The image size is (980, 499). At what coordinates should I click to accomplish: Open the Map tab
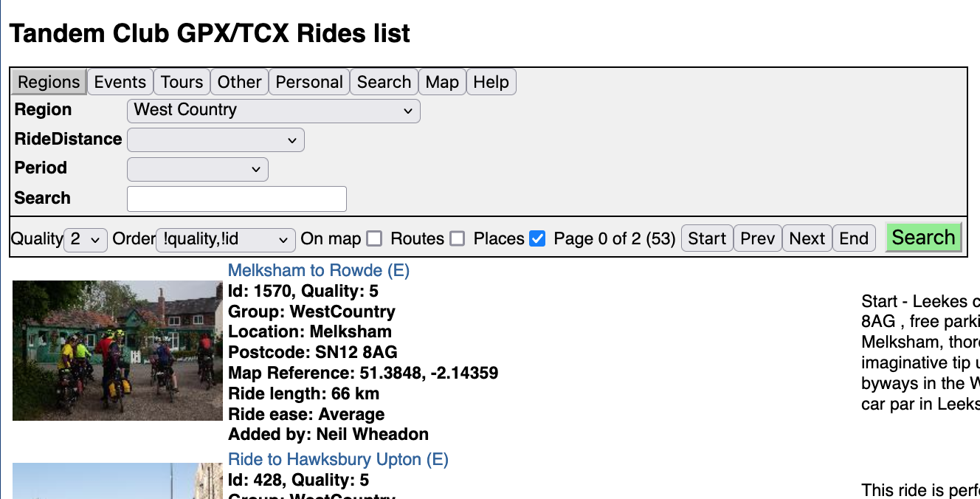click(x=442, y=82)
